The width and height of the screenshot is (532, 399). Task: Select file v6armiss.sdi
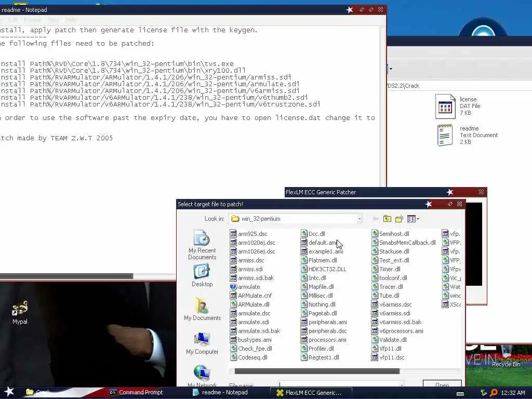click(391, 313)
